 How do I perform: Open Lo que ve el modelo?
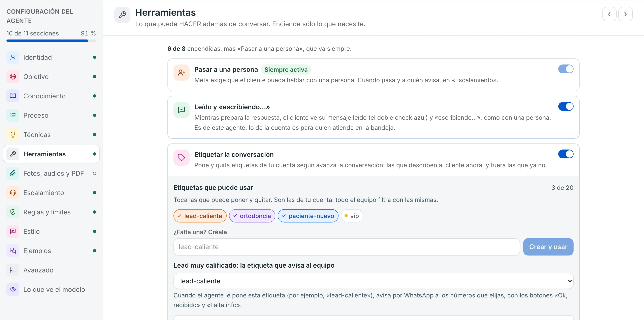[x=51, y=289]
